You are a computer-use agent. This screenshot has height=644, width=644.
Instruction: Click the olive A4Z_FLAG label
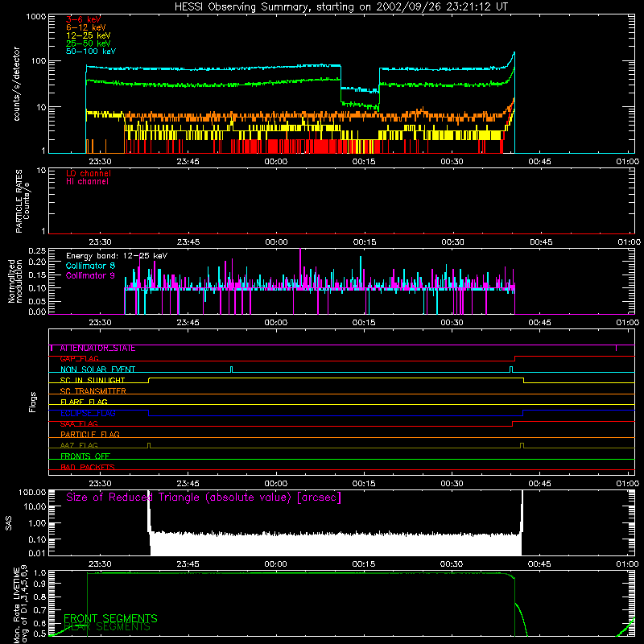tap(79, 446)
